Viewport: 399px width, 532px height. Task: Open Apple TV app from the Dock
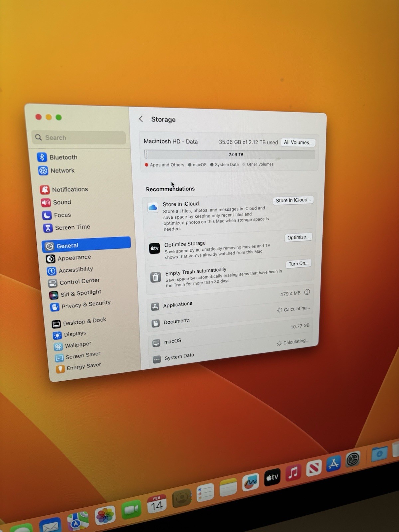pyautogui.click(x=272, y=477)
